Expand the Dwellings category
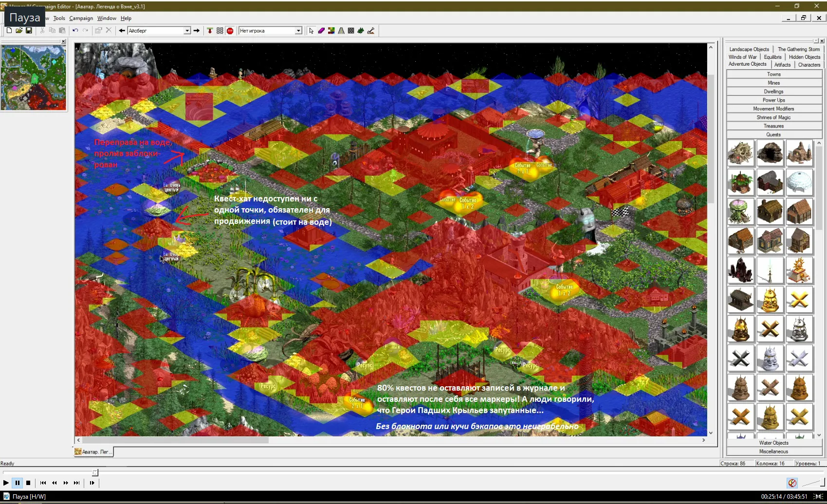This screenshot has width=827, height=504. [774, 91]
